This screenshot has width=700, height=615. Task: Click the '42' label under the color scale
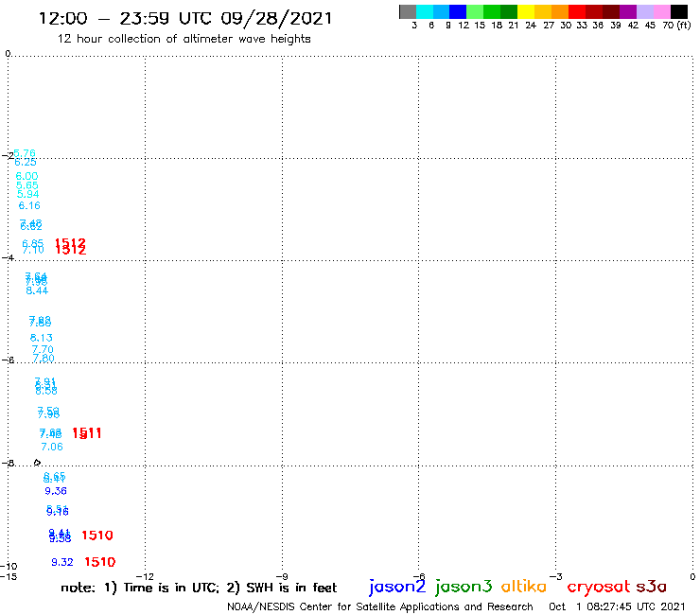click(633, 26)
